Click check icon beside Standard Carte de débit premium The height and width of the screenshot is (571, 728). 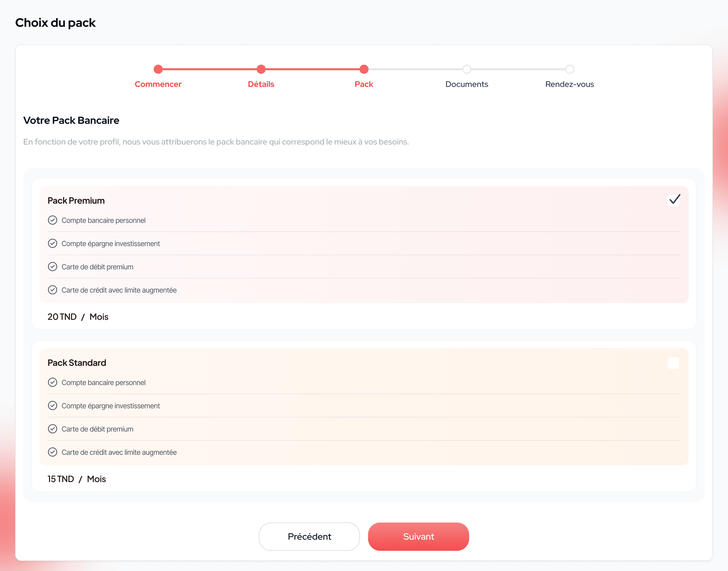pos(53,429)
